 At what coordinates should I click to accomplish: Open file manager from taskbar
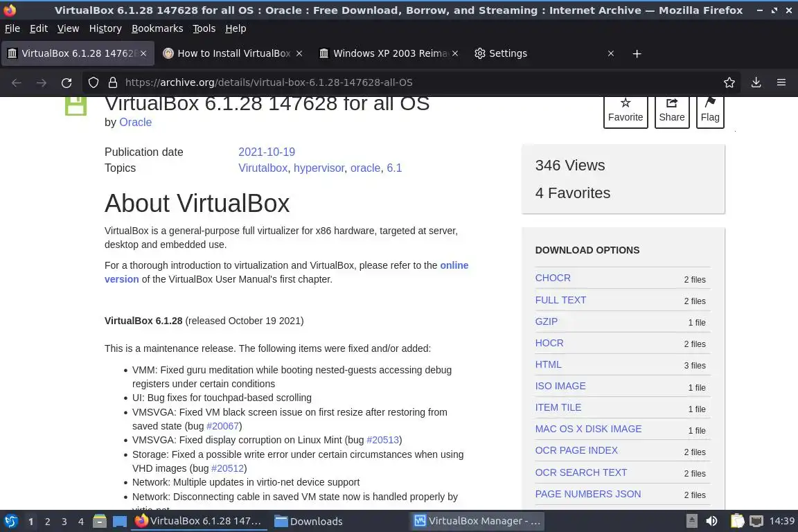point(100,521)
